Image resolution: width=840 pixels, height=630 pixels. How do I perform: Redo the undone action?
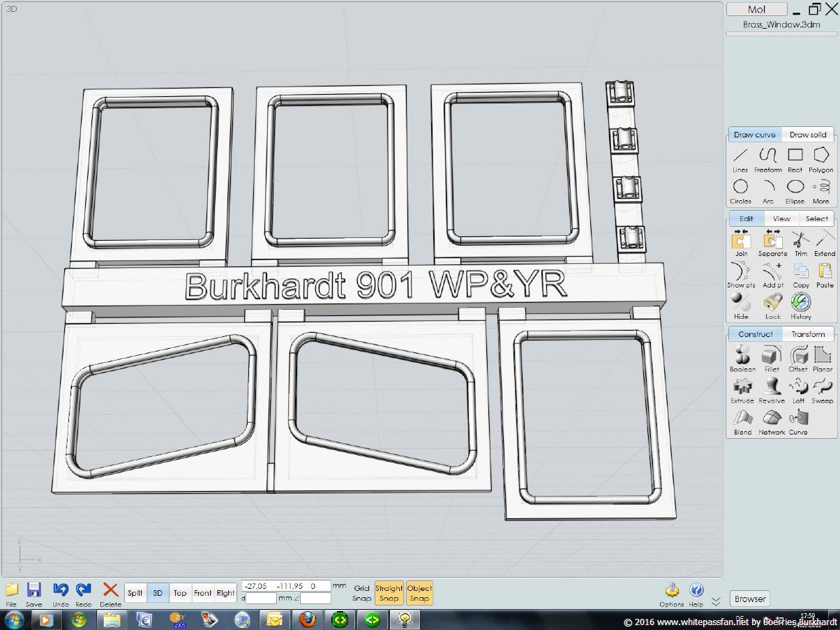[83, 594]
